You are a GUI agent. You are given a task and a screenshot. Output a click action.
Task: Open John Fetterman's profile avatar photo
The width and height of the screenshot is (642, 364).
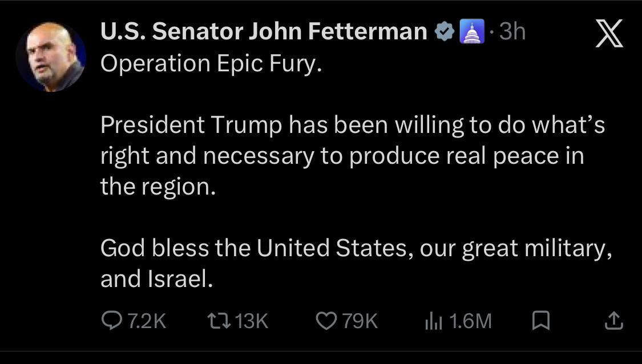pyautogui.click(x=51, y=57)
